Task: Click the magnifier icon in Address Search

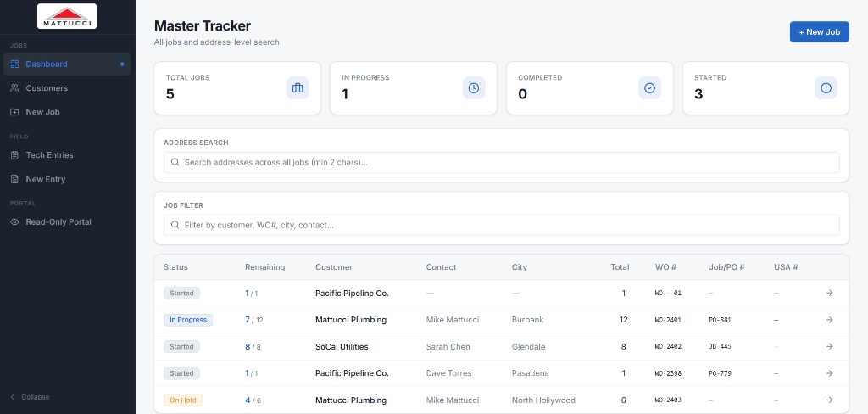Action: [175, 162]
